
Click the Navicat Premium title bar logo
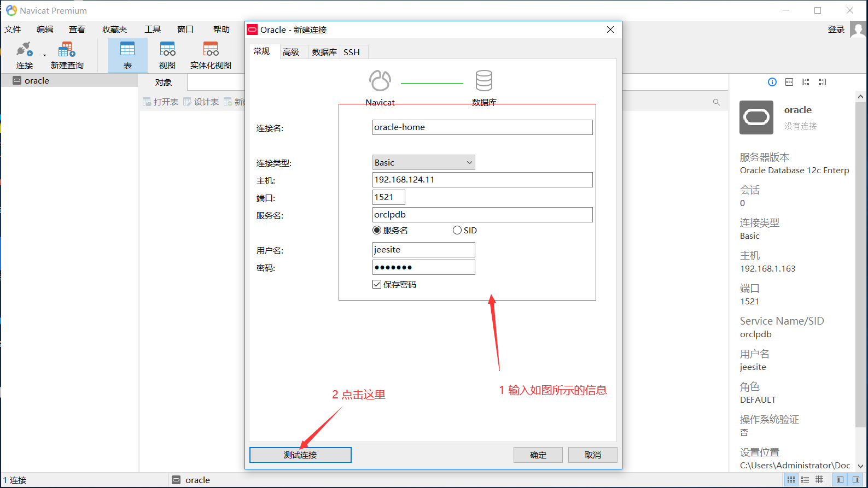tap(11, 10)
